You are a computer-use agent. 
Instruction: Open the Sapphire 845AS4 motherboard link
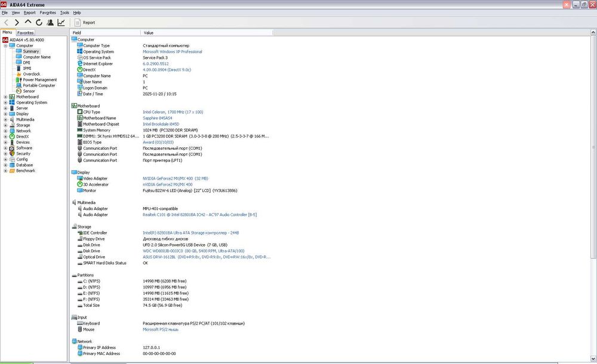click(157, 118)
